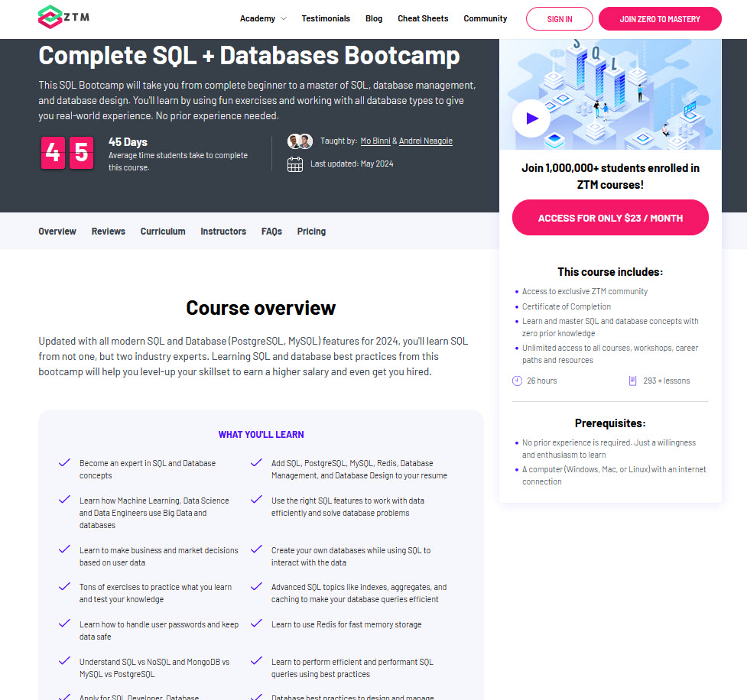Click the lessons icon next to 293+ lessons
The width and height of the screenshot is (747, 700).
pyautogui.click(x=632, y=381)
